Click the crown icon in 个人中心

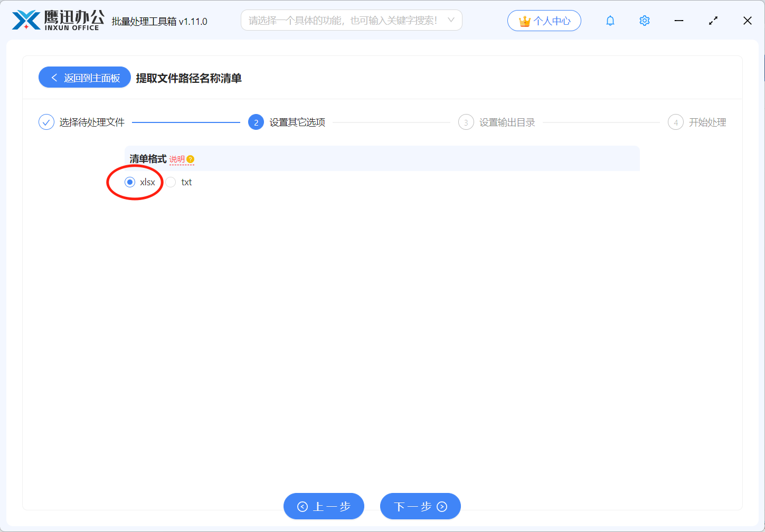524,21
